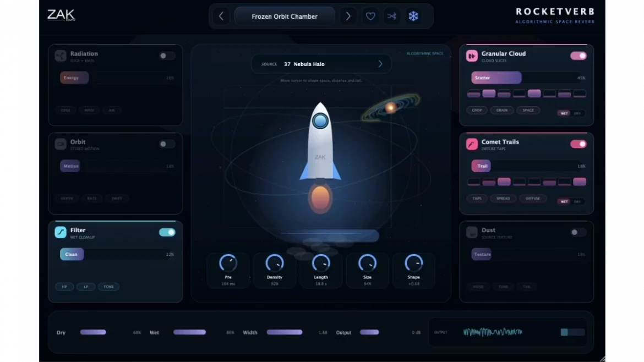Open the Frozen Orbit Chamber preset menu
This screenshot has height=362, width=644.
coord(285,17)
